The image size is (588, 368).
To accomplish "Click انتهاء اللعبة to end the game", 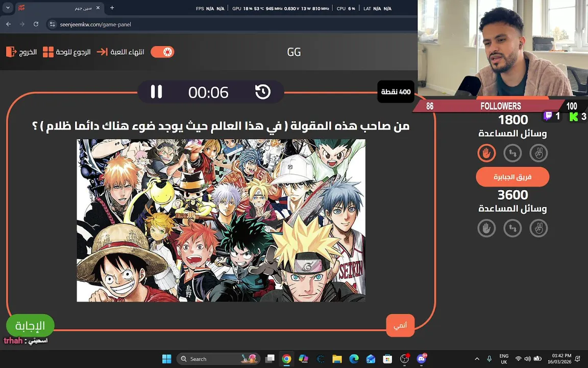I will (x=120, y=52).
